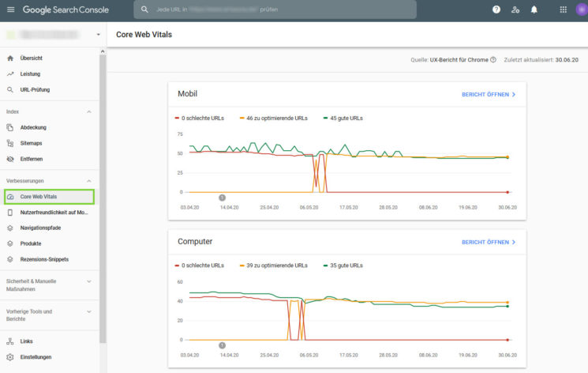Open the Google apps grid

click(x=563, y=9)
